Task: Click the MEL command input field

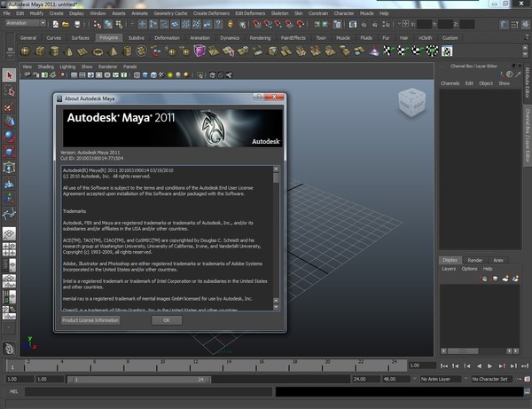Action: coord(149,391)
